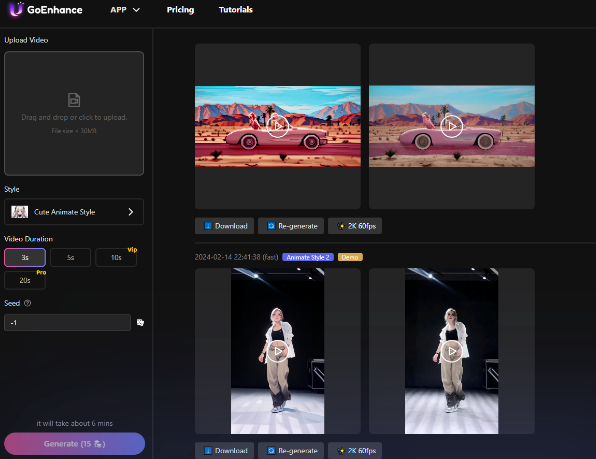Click the Cute Animate Style thumbnail image
Screen dimensions: 596x459
pyautogui.click(x=19, y=212)
